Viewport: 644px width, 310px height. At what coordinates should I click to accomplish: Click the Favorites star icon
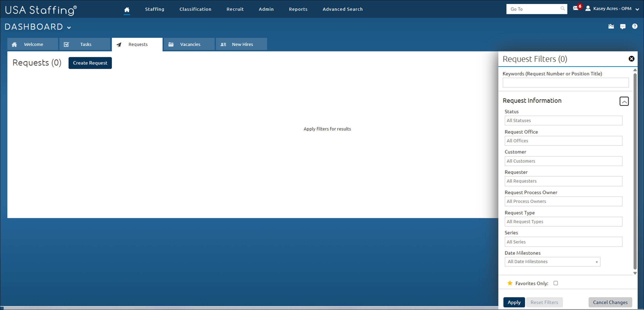[x=510, y=283]
